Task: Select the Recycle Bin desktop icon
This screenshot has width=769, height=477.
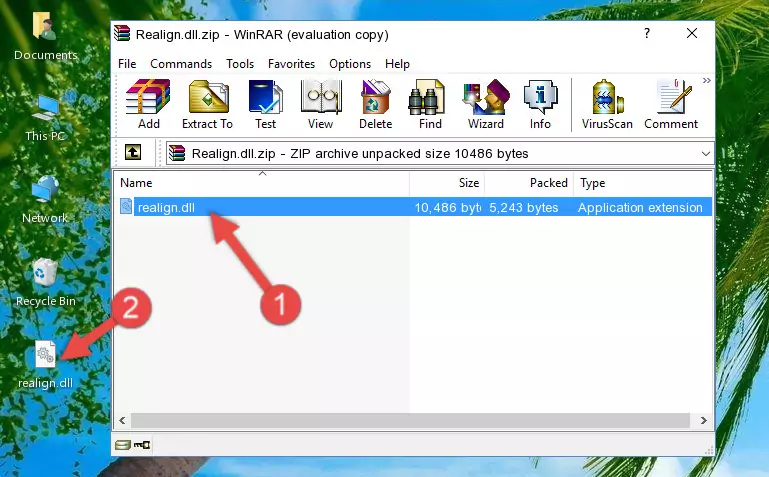Action: (x=46, y=283)
